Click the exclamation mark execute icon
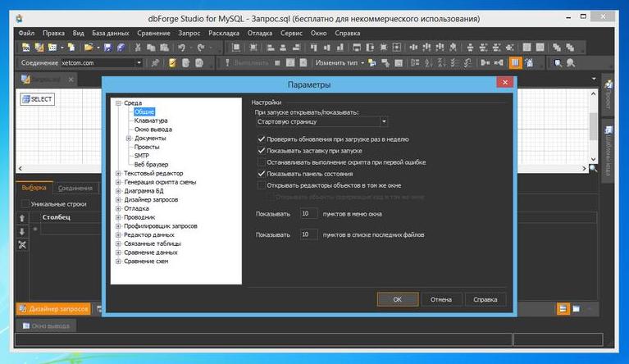The image size is (629, 364). click(x=227, y=63)
